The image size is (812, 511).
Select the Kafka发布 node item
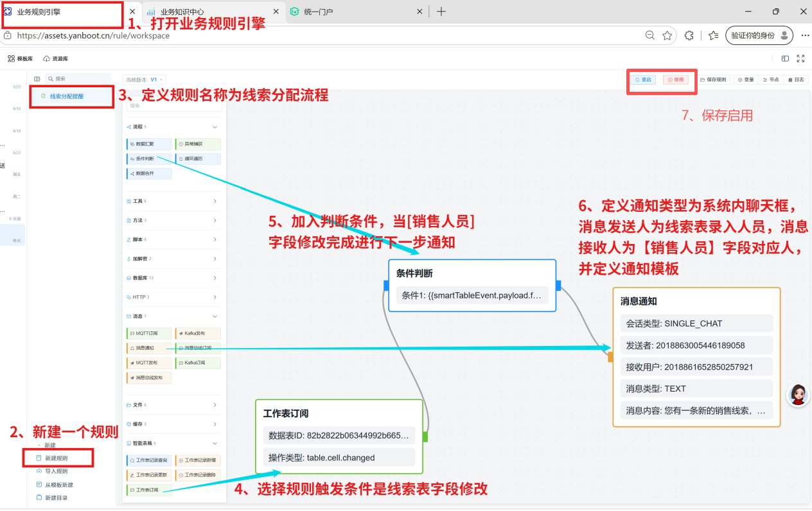click(198, 333)
